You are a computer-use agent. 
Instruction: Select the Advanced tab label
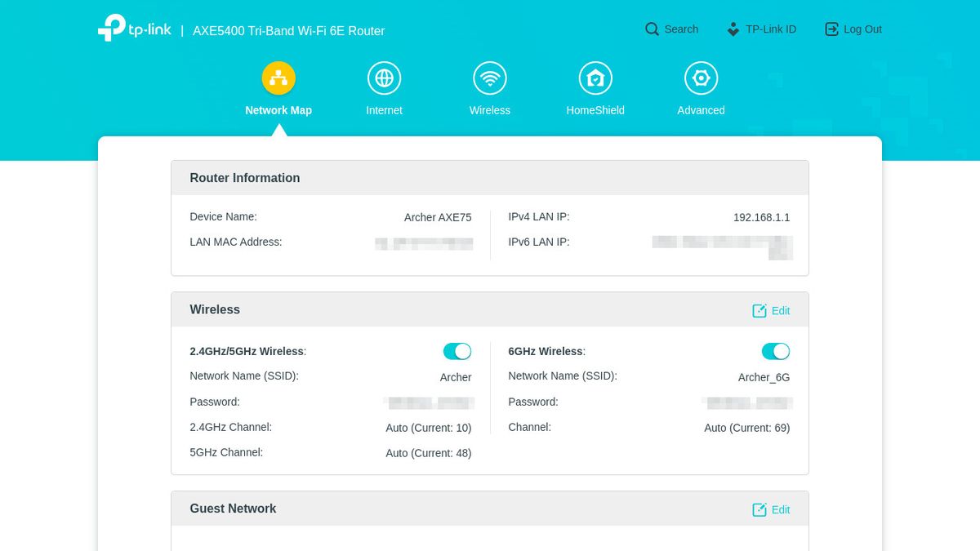pyautogui.click(x=701, y=110)
